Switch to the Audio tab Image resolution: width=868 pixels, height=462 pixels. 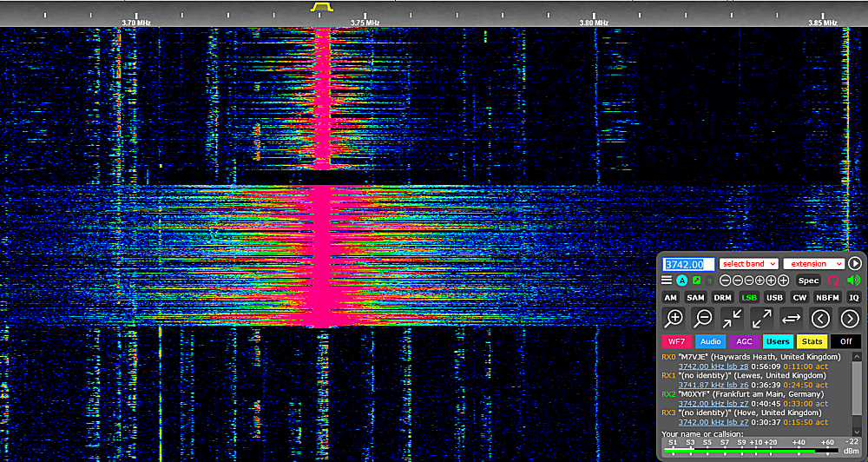(x=711, y=341)
